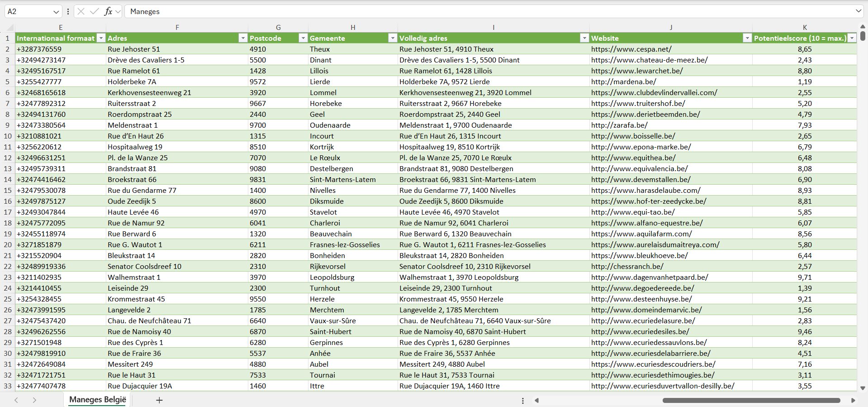
Task: Expand the formula bar with chevron
Action: [858, 11]
